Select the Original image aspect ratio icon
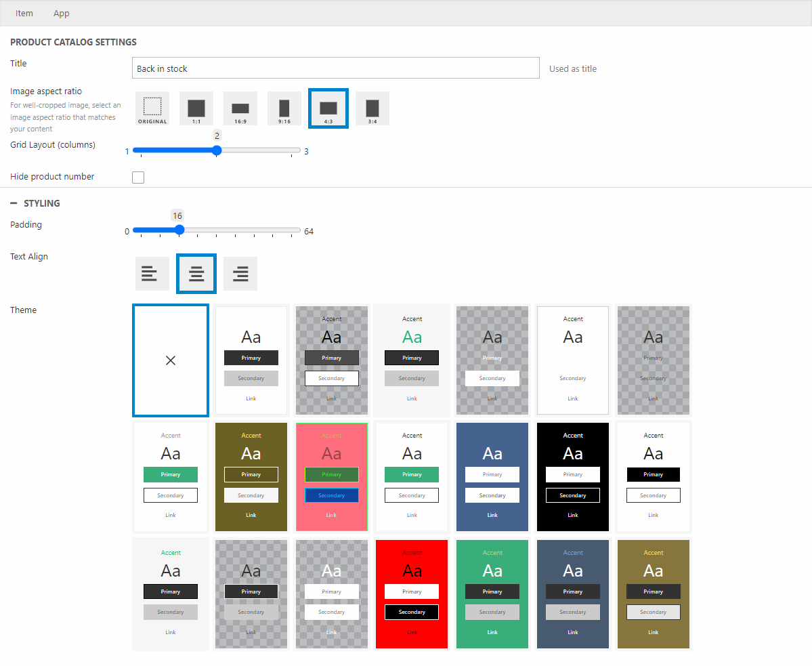The width and height of the screenshot is (812, 666). [152, 108]
